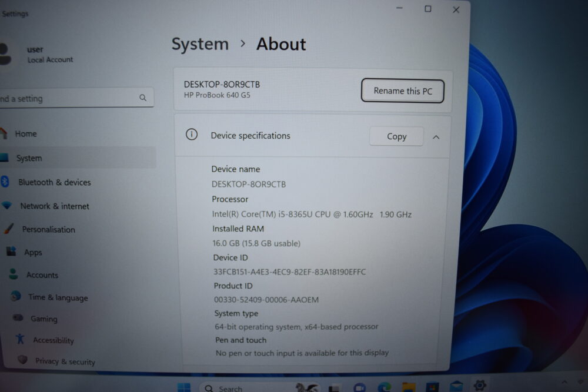Open the video chat app on taskbar
The image size is (588, 392).
359,387
